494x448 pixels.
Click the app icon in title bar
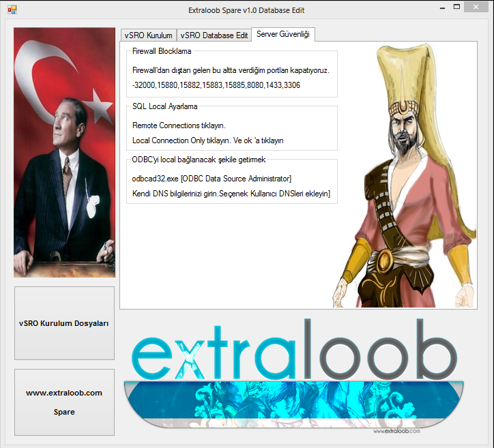(12, 10)
